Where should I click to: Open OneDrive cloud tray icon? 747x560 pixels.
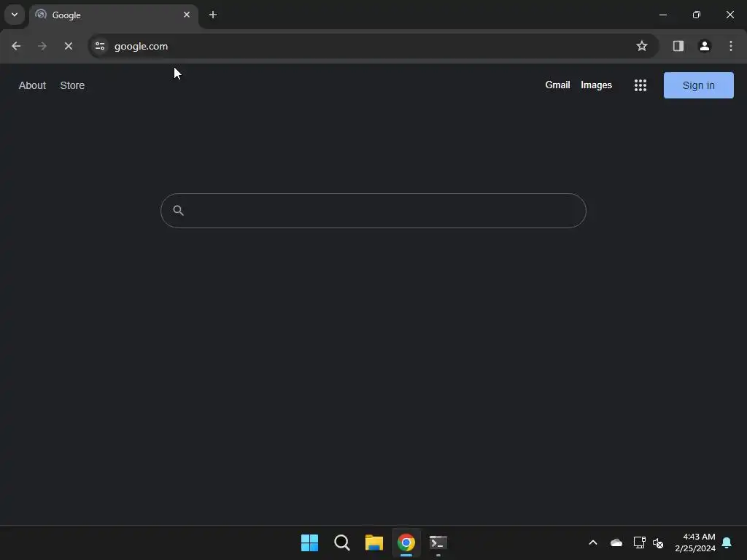click(616, 542)
